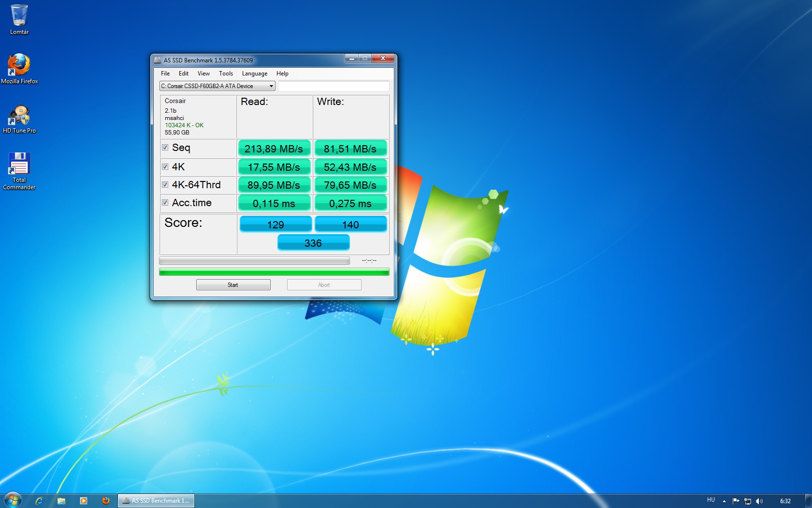The height and width of the screenshot is (508, 812).
Task: Select the Total Commander desktop shortcut
Action: tap(19, 171)
